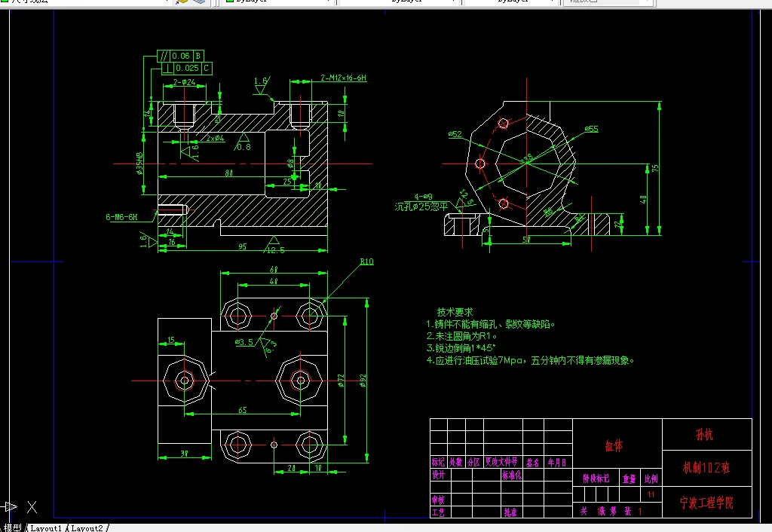Select note 1.铸件不能有缩孔、裂纹等缺陷
Viewport: 772px width, 532px height.
click(490, 324)
